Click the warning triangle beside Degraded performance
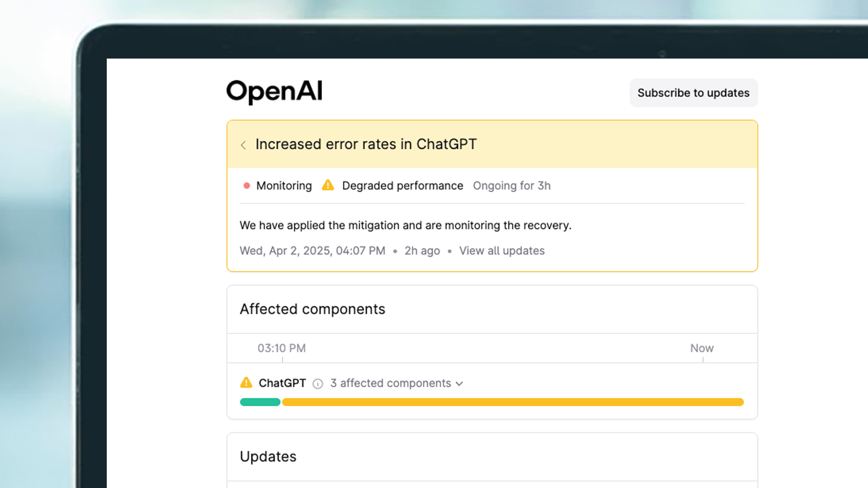The image size is (868, 488). pyautogui.click(x=328, y=186)
